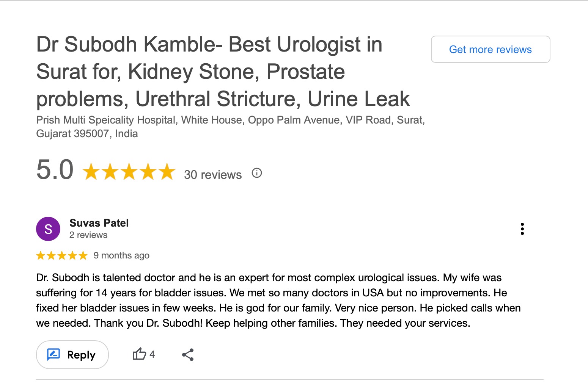The width and height of the screenshot is (588, 382).
Task: Share the review via share icon
Action: point(188,355)
